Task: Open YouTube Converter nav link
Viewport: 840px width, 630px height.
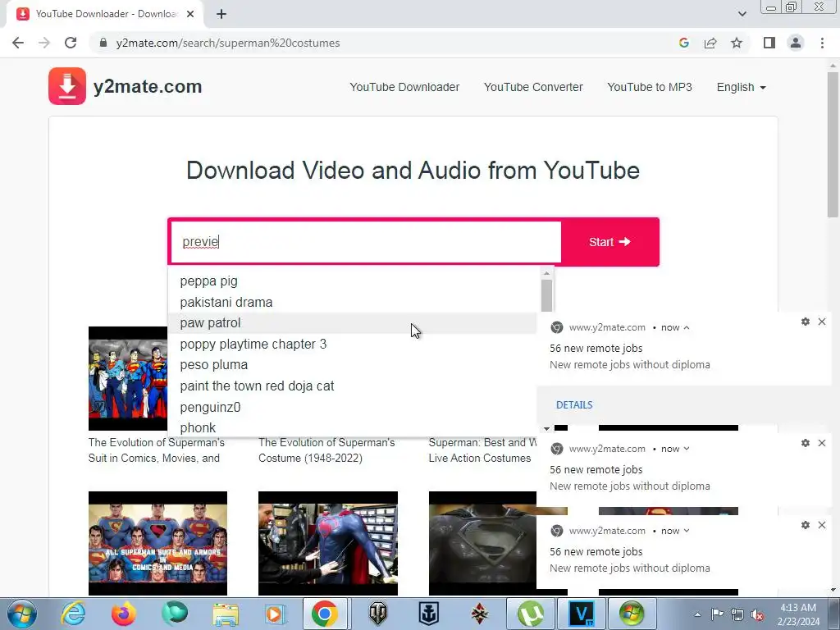Action: [x=533, y=87]
